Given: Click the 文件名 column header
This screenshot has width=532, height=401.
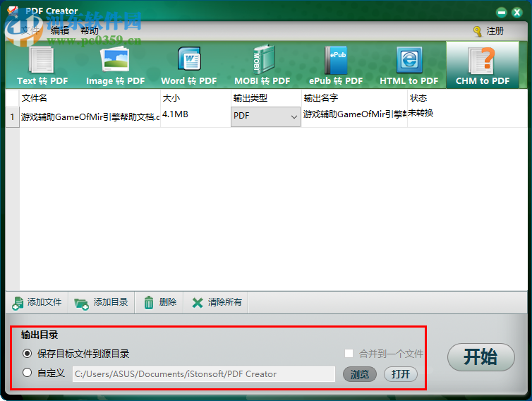Looking at the screenshot, I should tap(90, 98).
